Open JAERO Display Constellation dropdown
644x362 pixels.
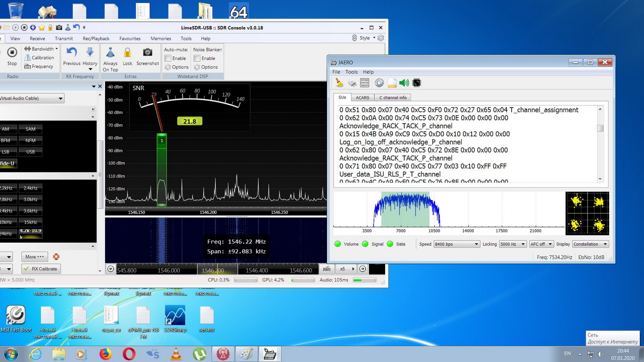590,244
